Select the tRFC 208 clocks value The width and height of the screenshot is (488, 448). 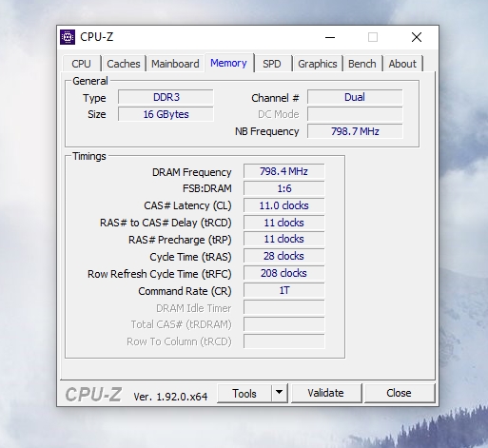(284, 273)
